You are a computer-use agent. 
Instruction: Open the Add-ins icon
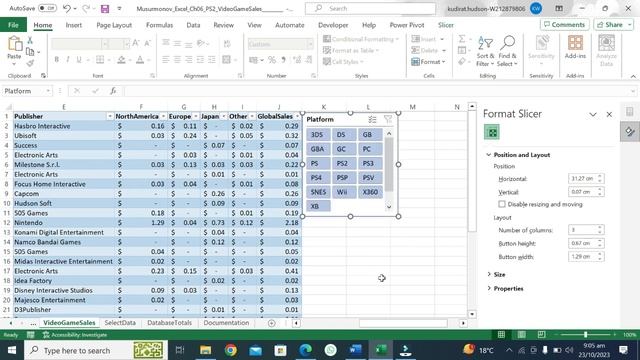click(x=575, y=47)
